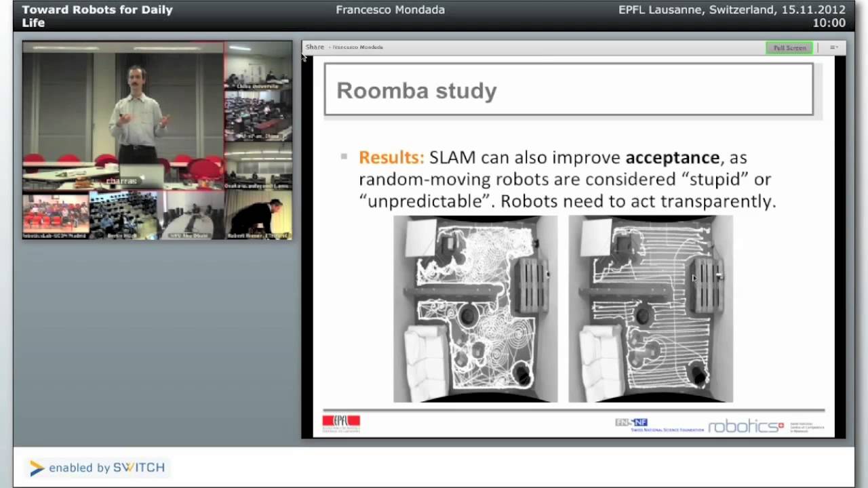Select the Chiba University video feed

pyautogui.click(x=258, y=66)
